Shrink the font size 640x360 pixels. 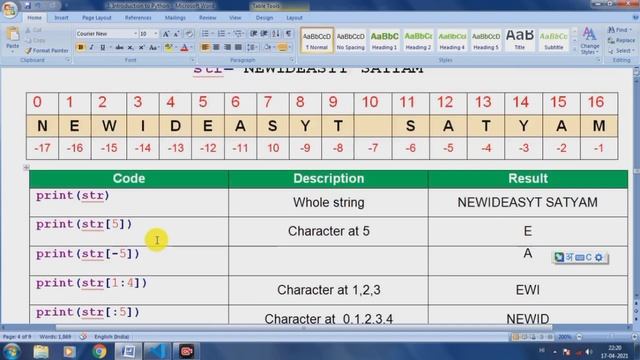(x=176, y=34)
